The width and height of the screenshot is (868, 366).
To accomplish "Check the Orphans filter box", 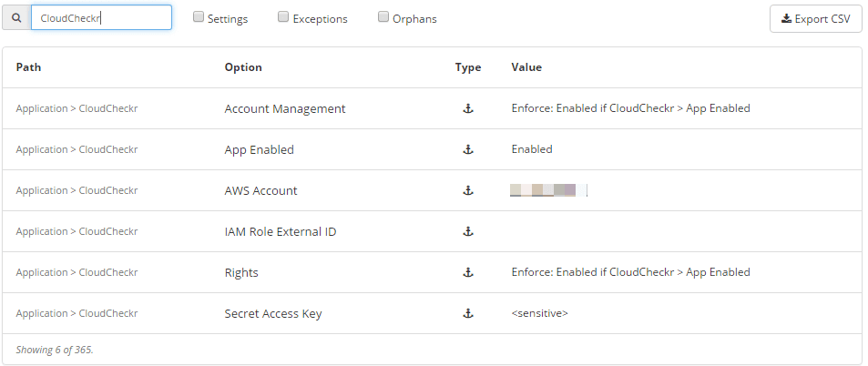I will pos(383,16).
